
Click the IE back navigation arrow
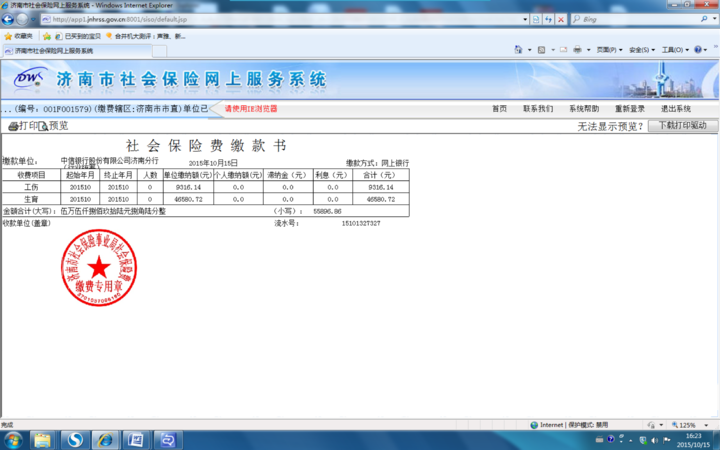click(7, 19)
